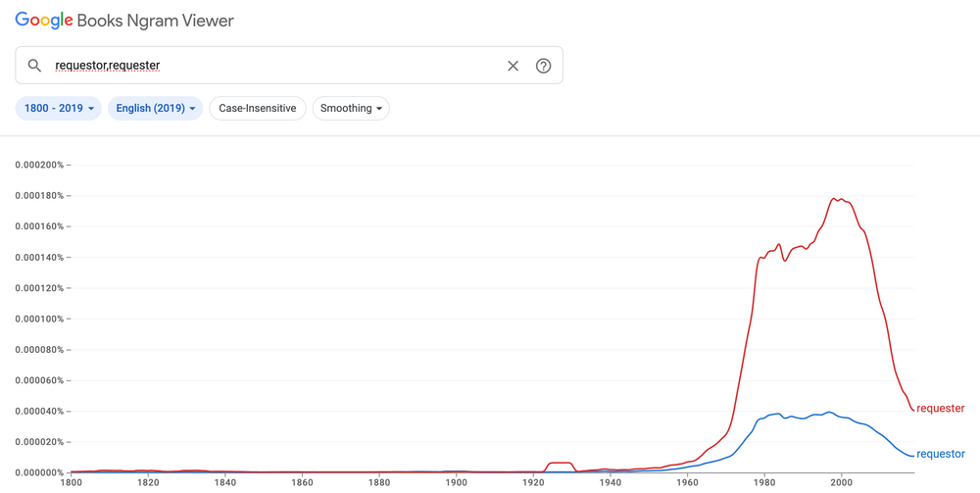Viewport: 980px width, 493px height.
Task: Click into the ngram search field
Action: tap(274, 66)
